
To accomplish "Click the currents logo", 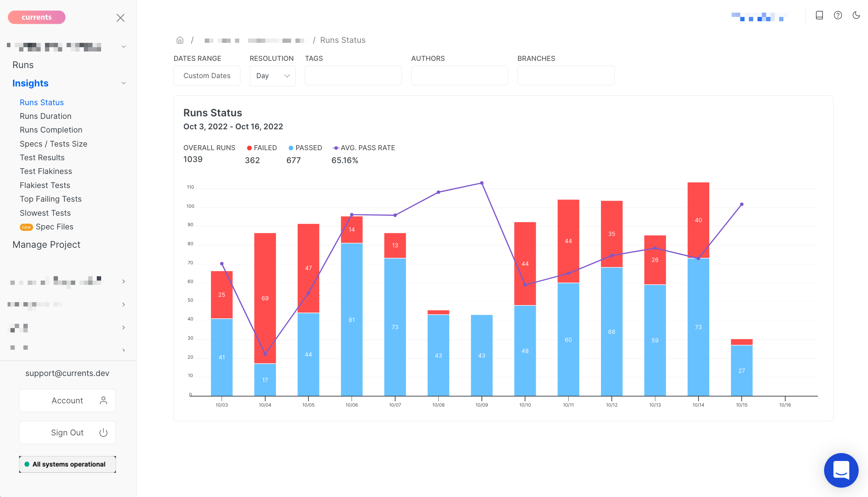I will coord(37,17).
